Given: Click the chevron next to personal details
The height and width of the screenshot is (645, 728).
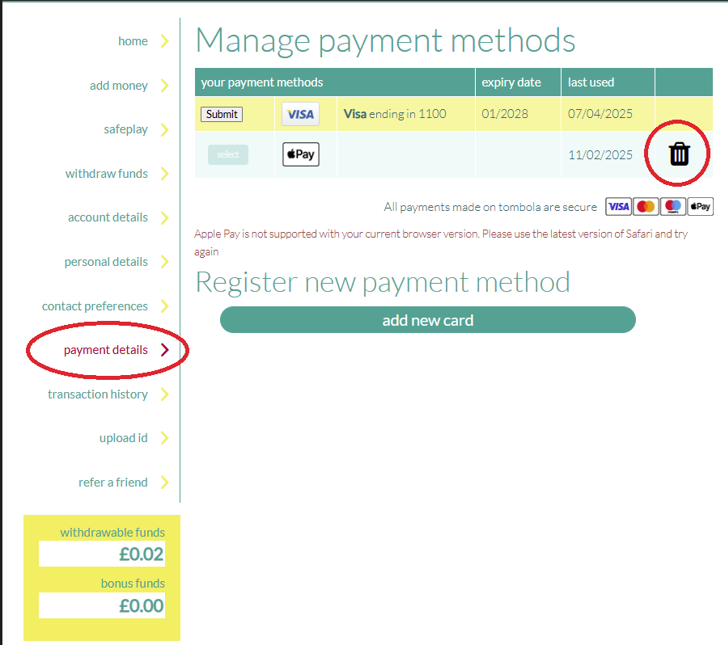Looking at the screenshot, I should coord(164,262).
